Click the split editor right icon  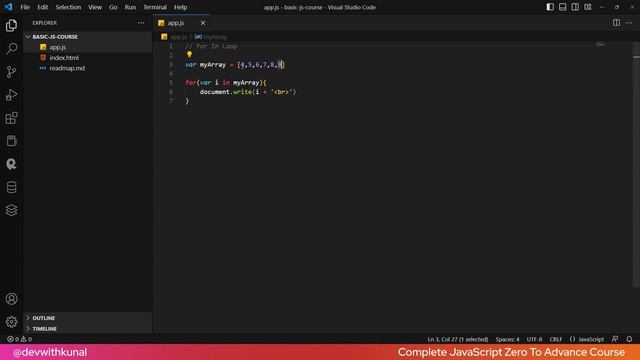(616, 23)
